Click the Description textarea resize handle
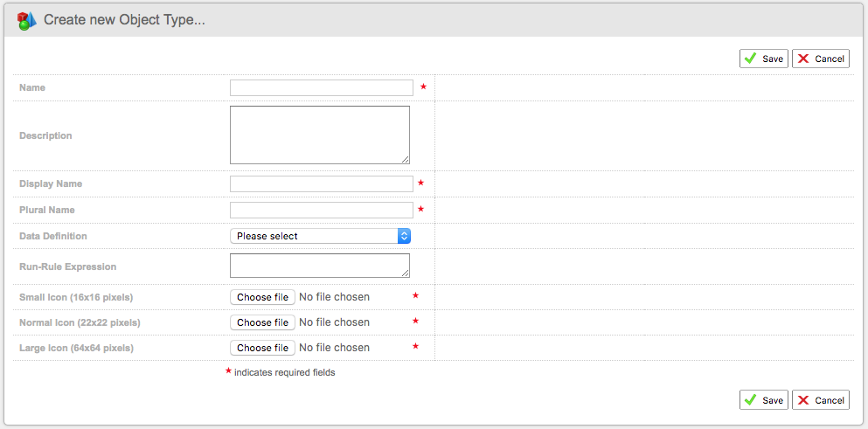Image resolution: width=868 pixels, height=429 pixels. tap(406, 160)
